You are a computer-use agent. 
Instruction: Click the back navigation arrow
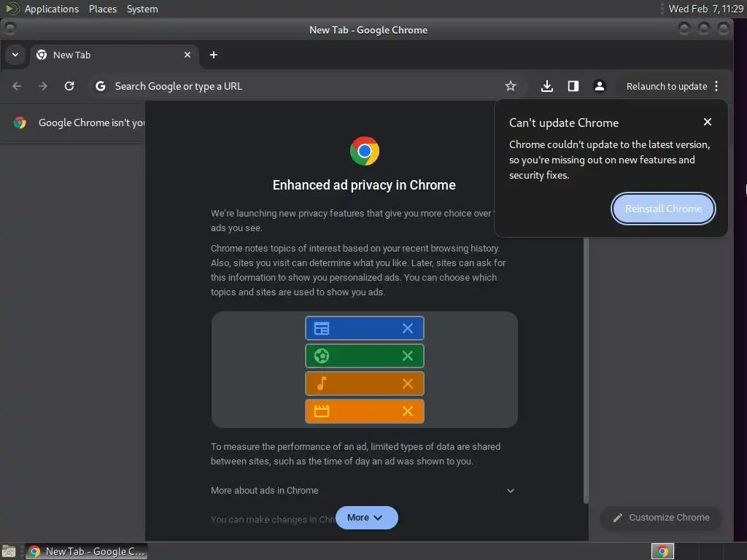tap(18, 86)
